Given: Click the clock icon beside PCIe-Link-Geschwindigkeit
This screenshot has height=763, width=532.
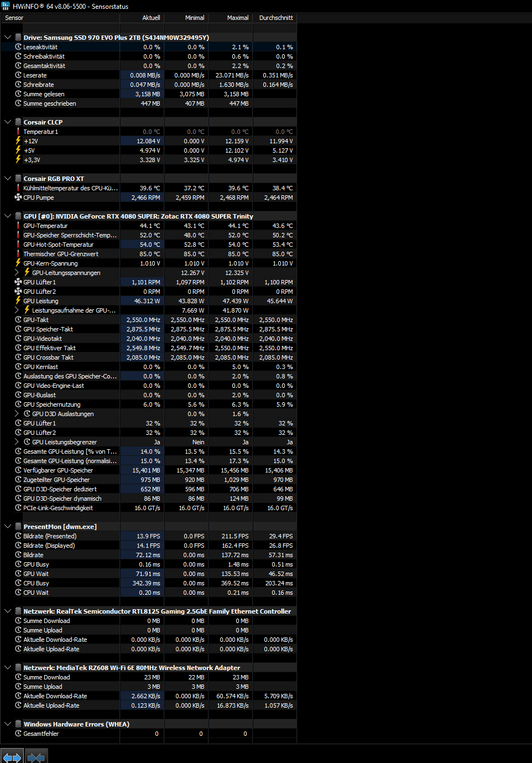Looking at the screenshot, I should click(x=18, y=508).
